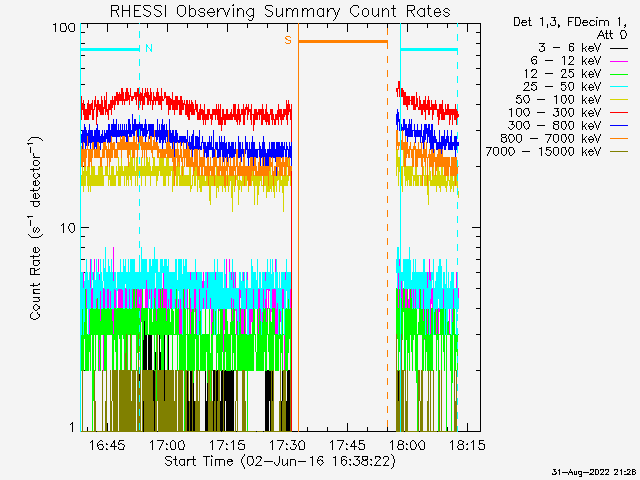640x480 pixels.
Task: Select the 300 - 800 keV legend label
Action: point(554,126)
